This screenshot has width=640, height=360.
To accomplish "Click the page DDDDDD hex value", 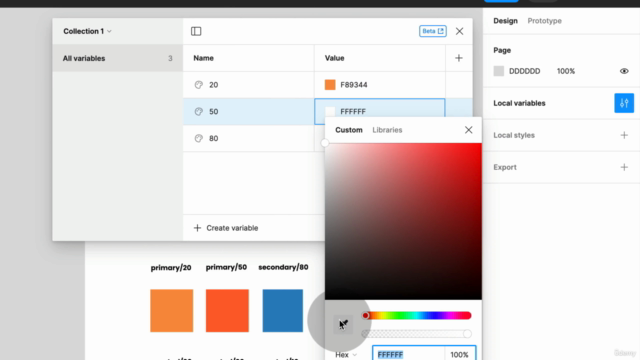I will [x=524, y=71].
